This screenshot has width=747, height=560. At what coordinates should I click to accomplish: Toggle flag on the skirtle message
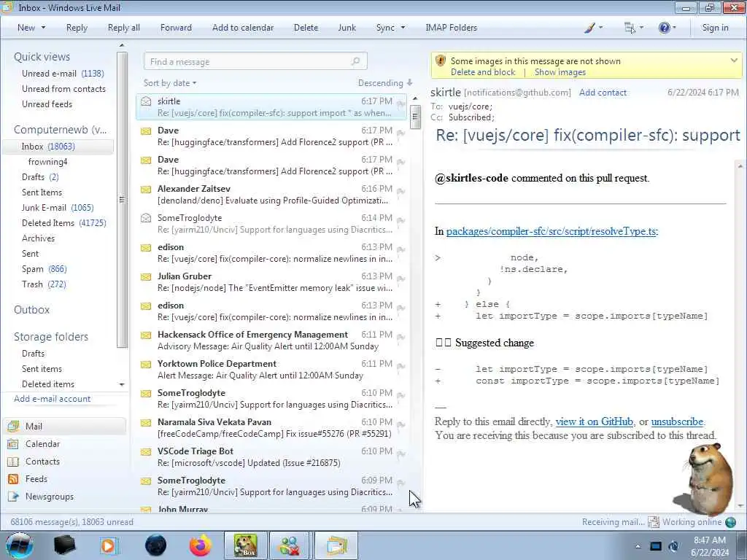pos(400,104)
